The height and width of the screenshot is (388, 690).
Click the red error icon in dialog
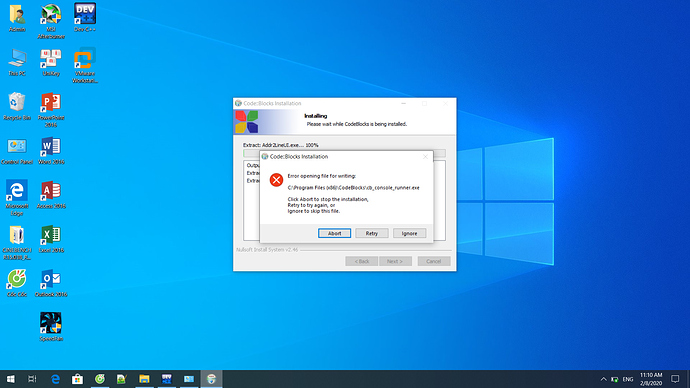point(276,180)
